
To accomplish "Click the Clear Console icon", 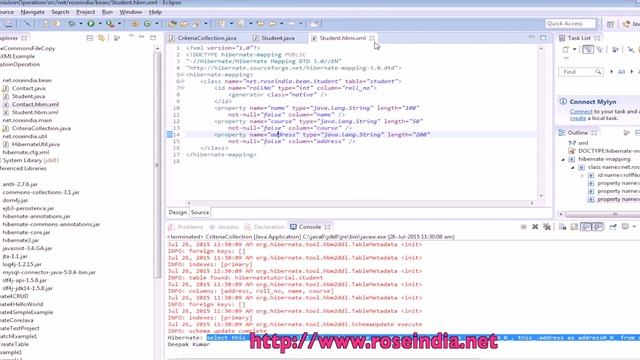I will [x=562, y=227].
